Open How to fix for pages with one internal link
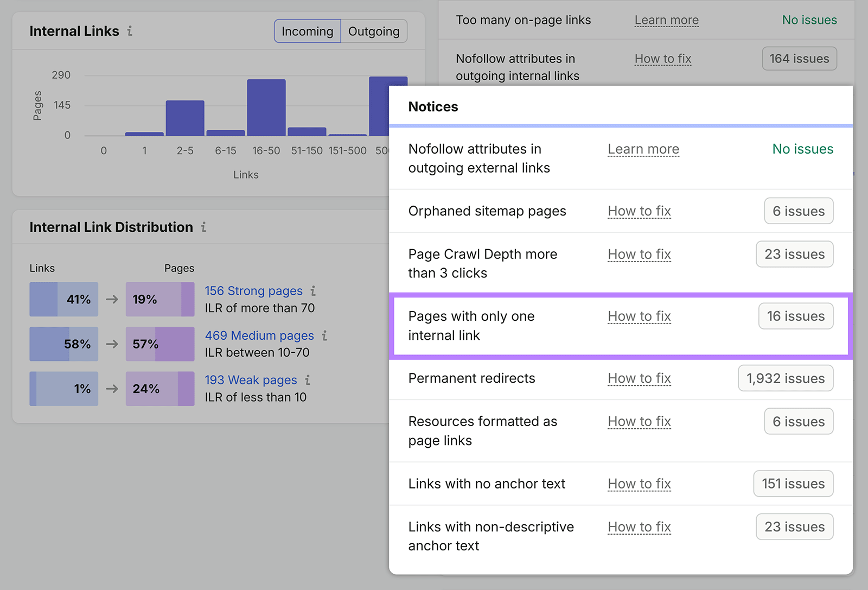Screen dimensions: 868x590 [640, 316]
